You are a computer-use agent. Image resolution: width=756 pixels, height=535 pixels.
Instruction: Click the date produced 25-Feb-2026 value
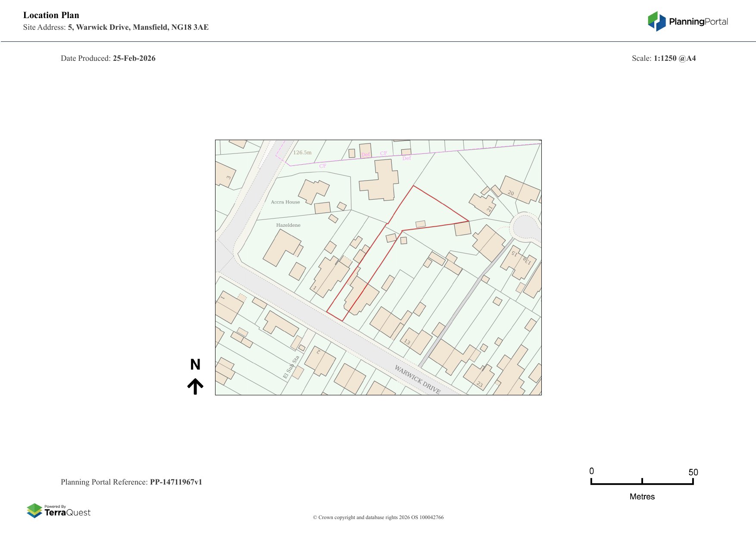(134, 58)
